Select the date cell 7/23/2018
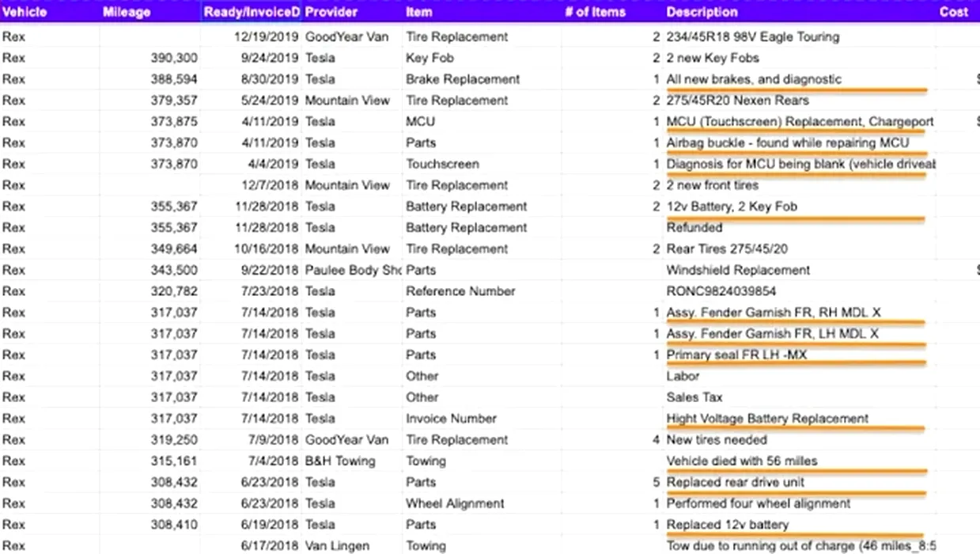The height and width of the screenshot is (554, 980). [270, 291]
